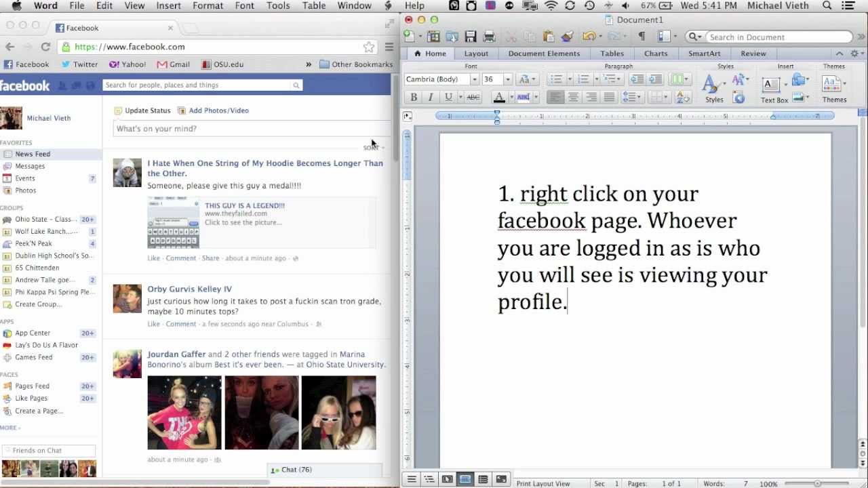Open new from template icon in Word

pyautogui.click(x=433, y=37)
